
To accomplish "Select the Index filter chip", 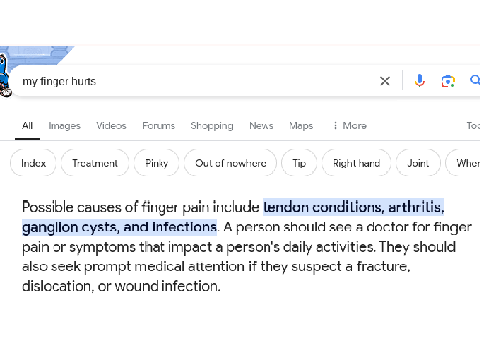I will [33, 163].
